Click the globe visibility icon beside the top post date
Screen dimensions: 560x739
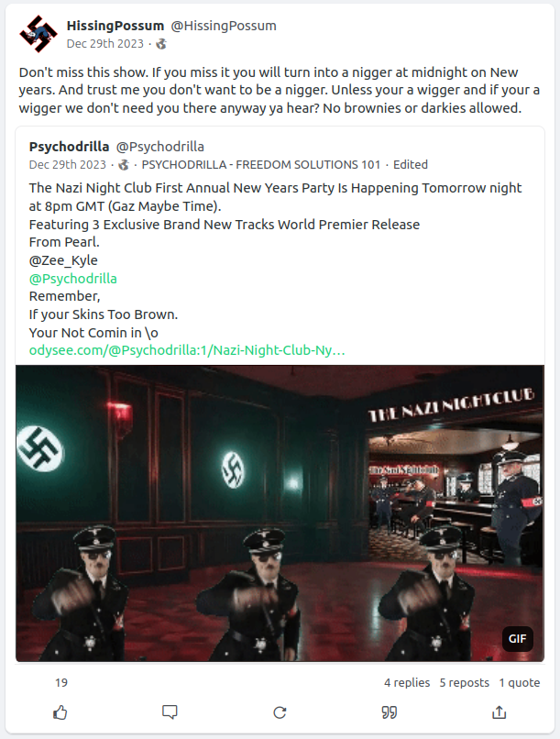(x=161, y=44)
